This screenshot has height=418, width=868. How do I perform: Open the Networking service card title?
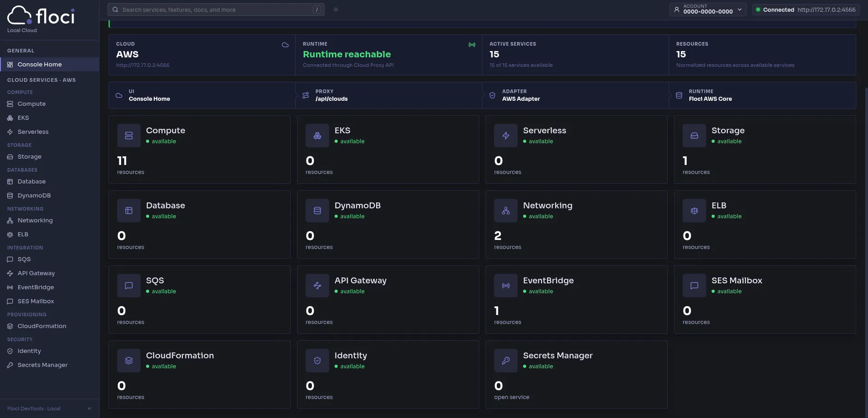[547, 206]
